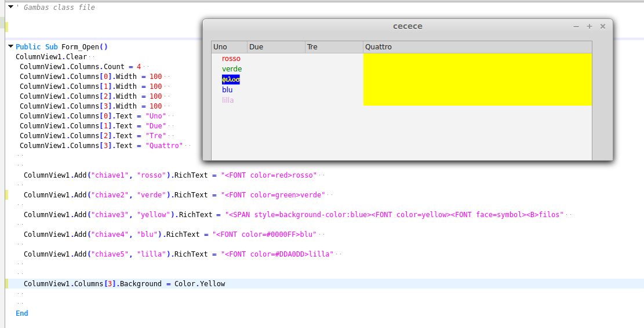644x328 pixels.
Task: Minimize the cecece window
Action: pos(576,26)
